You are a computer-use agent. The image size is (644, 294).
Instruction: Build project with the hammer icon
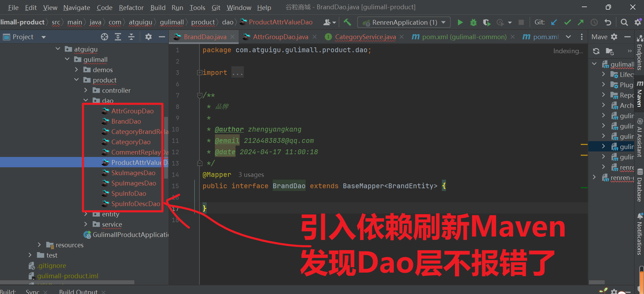pyautogui.click(x=347, y=22)
